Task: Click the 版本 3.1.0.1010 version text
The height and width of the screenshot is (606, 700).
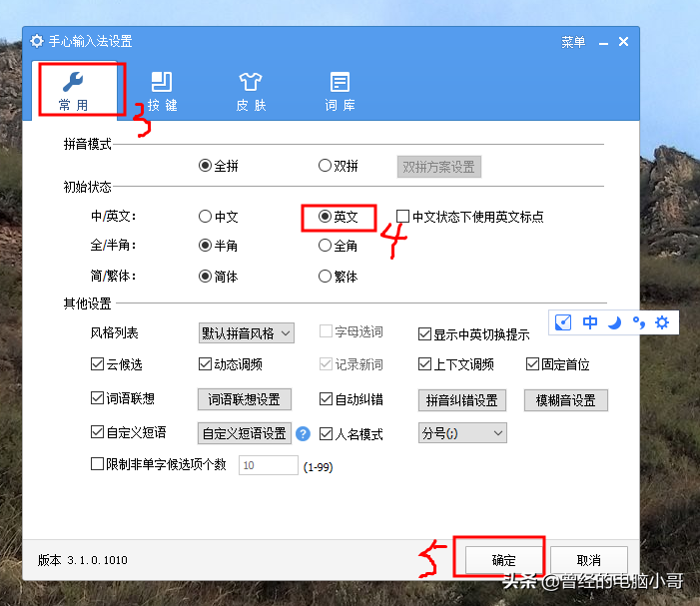Action: tap(83, 560)
